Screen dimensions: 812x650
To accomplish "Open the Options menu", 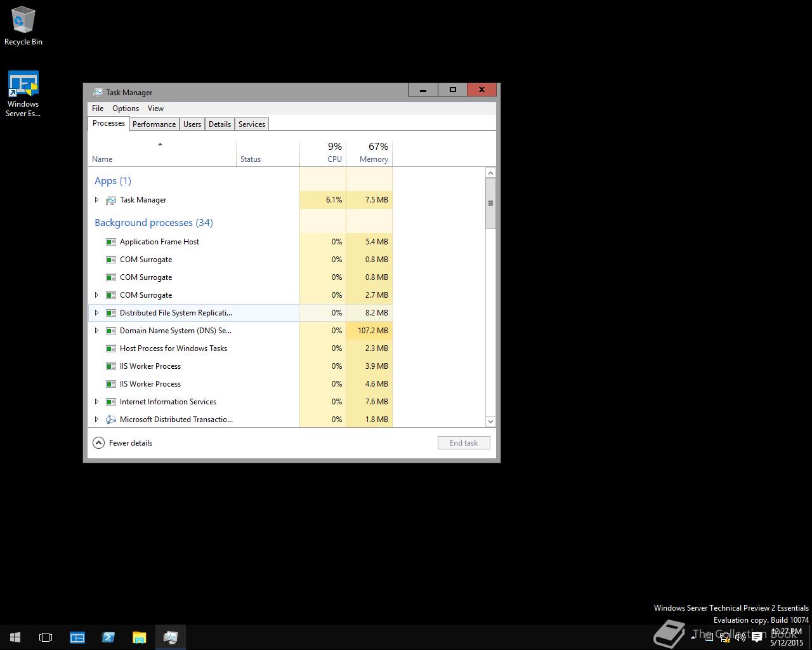I will click(126, 109).
